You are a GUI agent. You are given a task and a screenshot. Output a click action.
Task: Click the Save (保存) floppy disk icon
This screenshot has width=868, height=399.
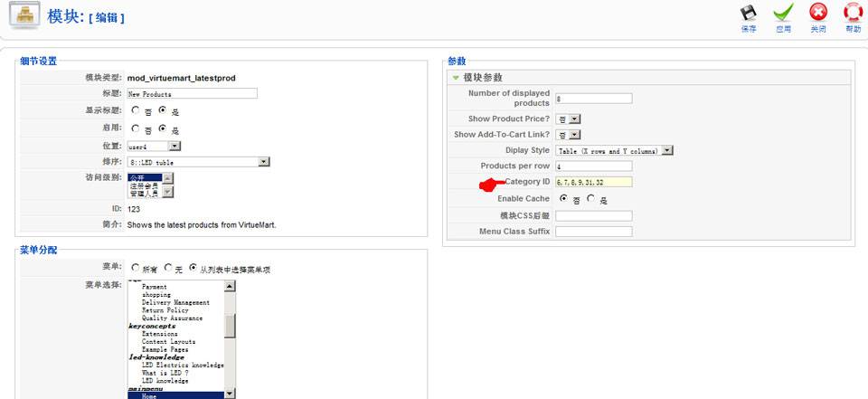click(x=749, y=14)
